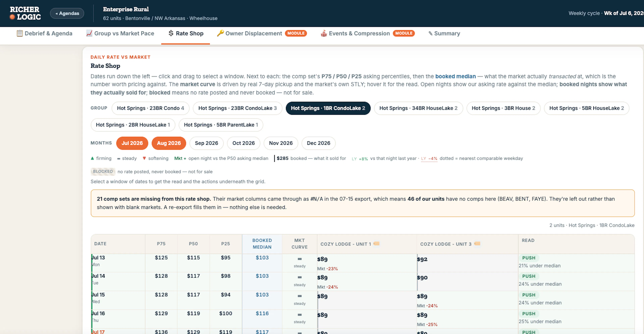Open the Group vs Market Pace tab

click(120, 34)
